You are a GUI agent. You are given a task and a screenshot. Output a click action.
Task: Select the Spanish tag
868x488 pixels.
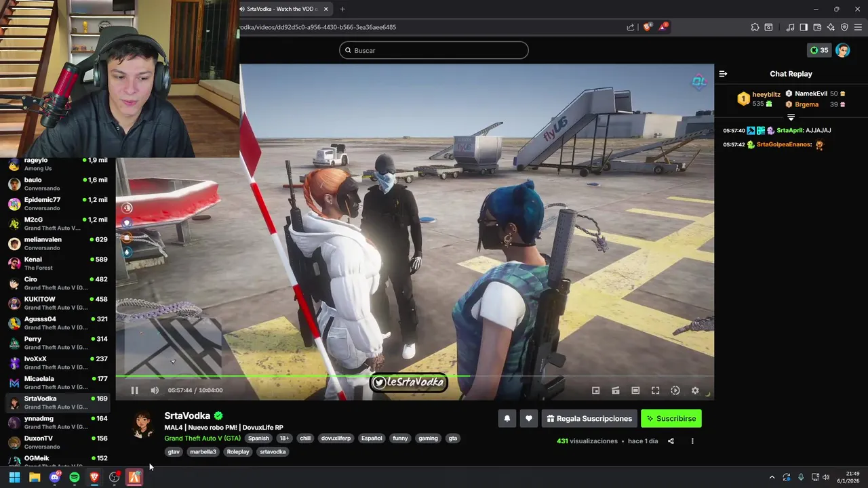tap(258, 439)
